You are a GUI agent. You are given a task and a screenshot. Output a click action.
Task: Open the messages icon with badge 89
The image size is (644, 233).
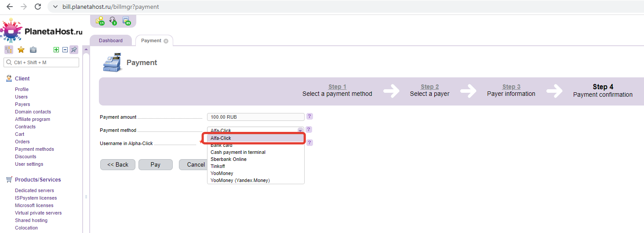pos(126,21)
